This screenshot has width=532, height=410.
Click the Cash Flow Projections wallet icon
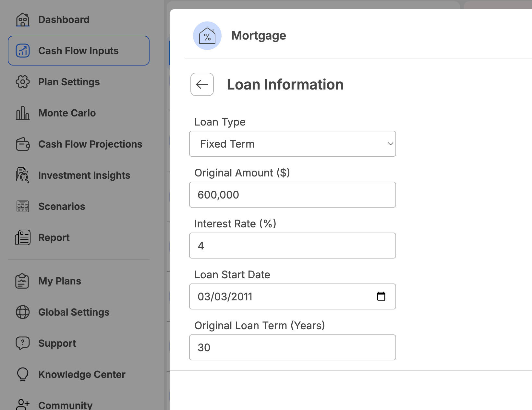click(23, 144)
